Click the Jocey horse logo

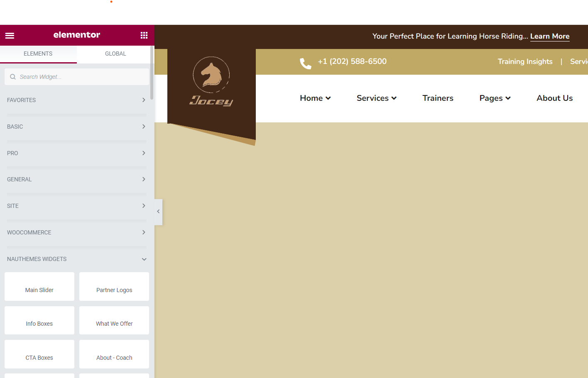click(211, 81)
